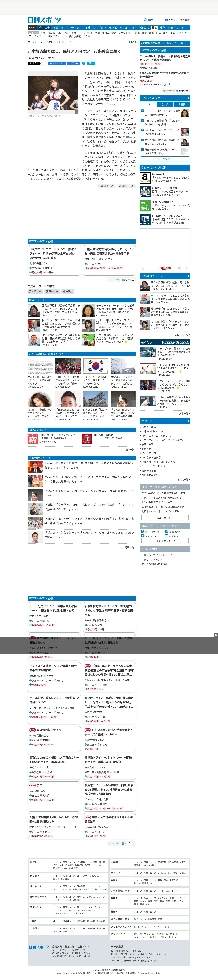Viewport: 218px width, 980px height.
Task: Go to next Rakuten ad slide
Action: pos(186,268)
